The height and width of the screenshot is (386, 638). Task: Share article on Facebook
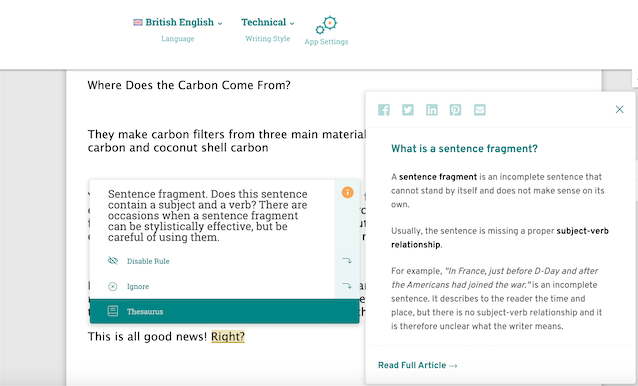point(384,110)
